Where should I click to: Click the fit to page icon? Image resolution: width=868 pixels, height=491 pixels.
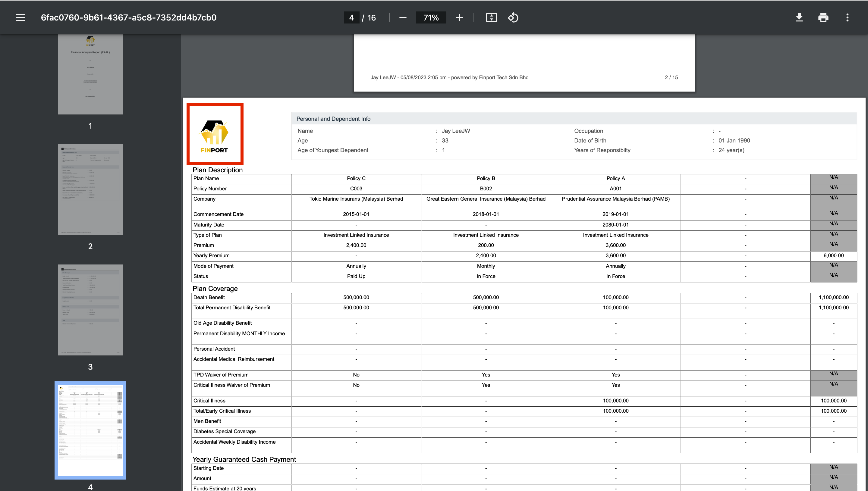pos(491,17)
